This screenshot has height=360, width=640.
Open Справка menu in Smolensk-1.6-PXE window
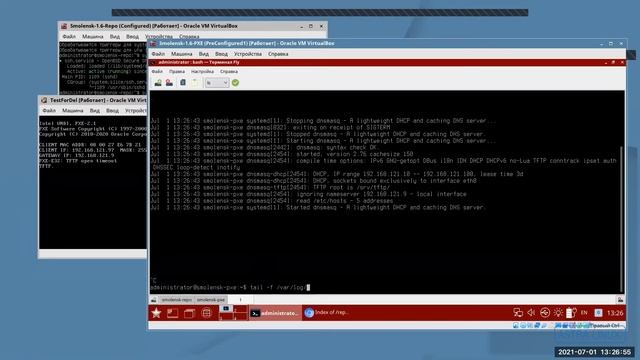278,54
